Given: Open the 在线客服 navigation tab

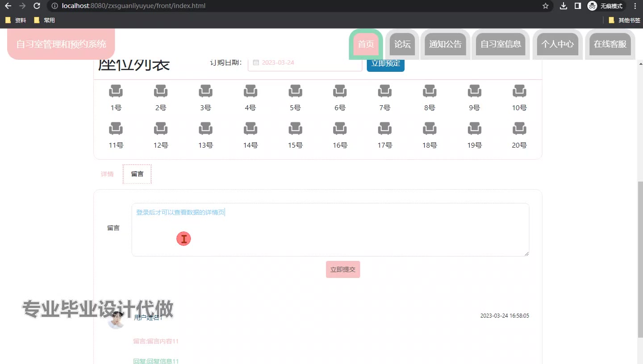Looking at the screenshot, I should click(610, 44).
